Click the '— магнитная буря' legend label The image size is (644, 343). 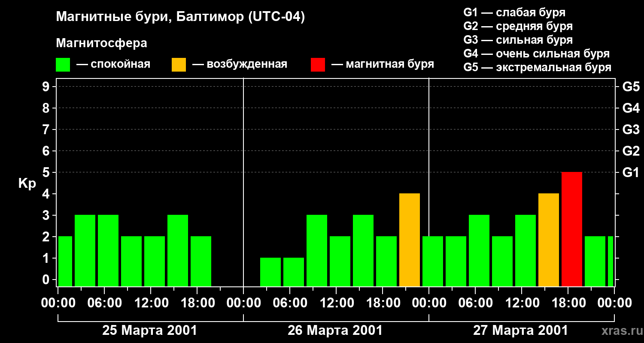pyautogui.click(x=383, y=64)
